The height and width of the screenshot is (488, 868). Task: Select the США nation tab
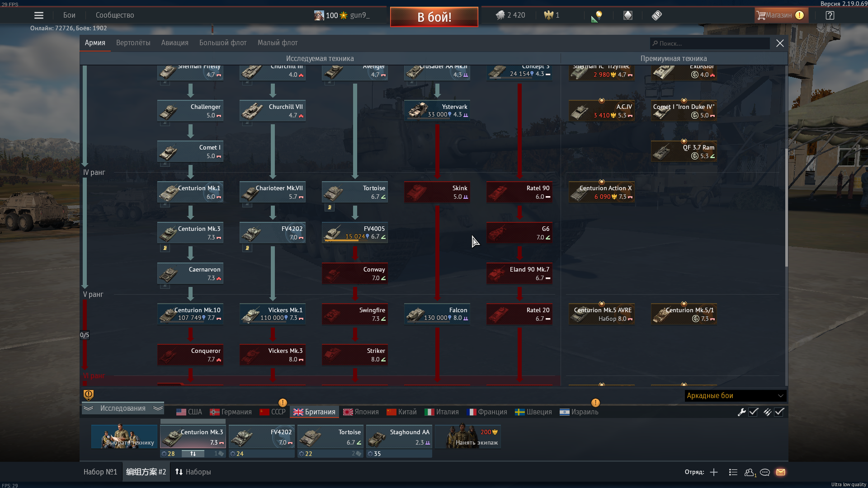(x=189, y=412)
